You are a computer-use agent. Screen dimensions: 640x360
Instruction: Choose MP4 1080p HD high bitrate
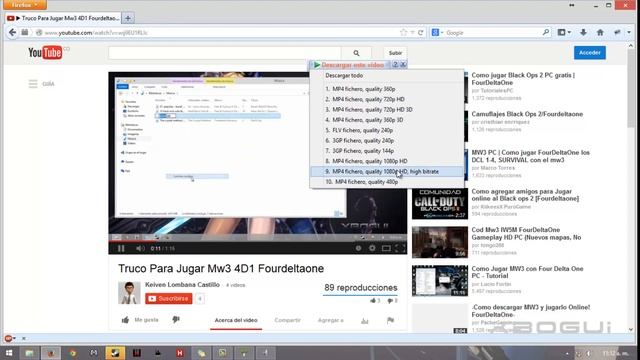coord(387,171)
